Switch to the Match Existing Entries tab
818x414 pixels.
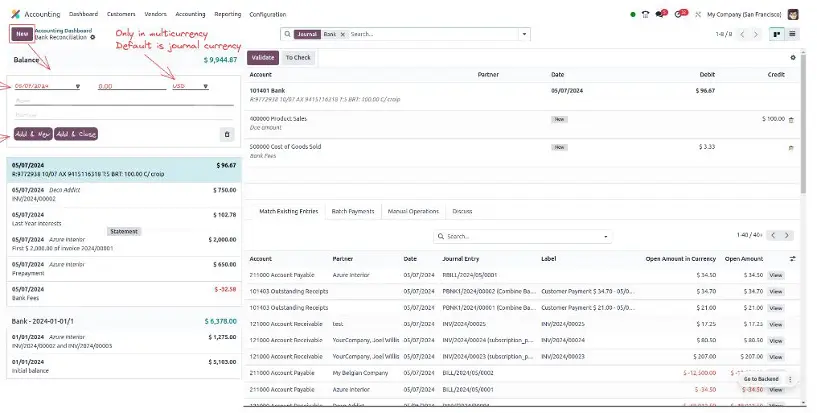coord(288,212)
